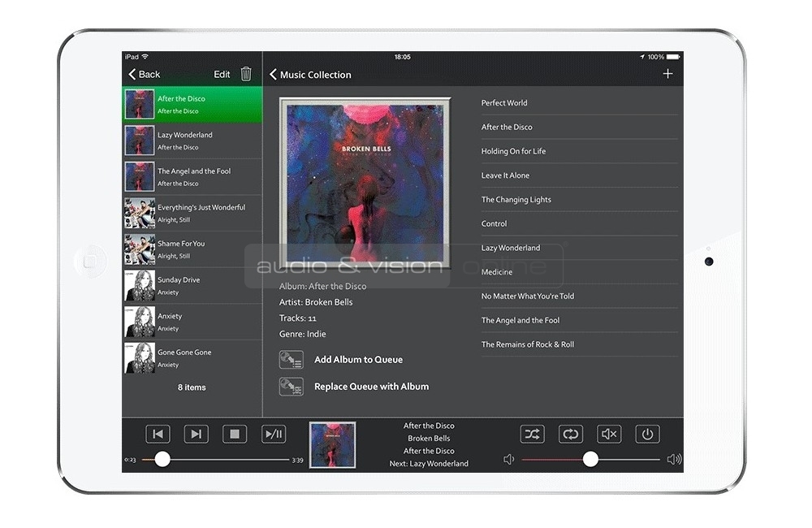Play The Changing Lights track

pyautogui.click(x=580, y=200)
